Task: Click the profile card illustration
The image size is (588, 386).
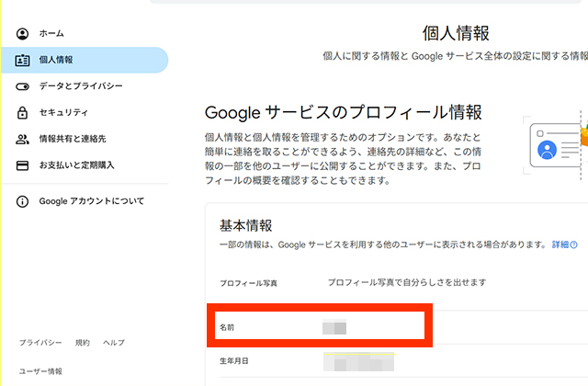Action: (555, 145)
